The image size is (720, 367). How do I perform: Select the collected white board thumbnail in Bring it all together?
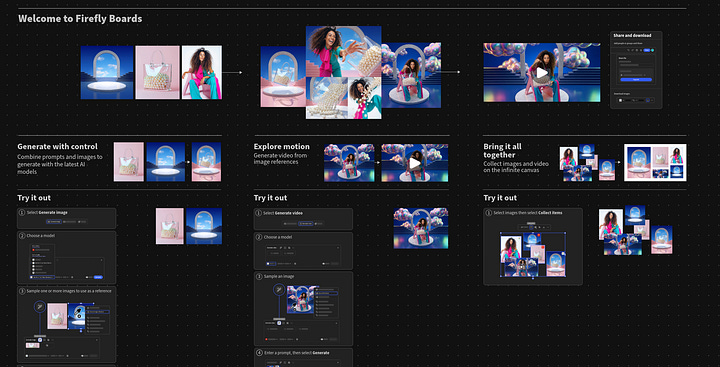point(655,163)
